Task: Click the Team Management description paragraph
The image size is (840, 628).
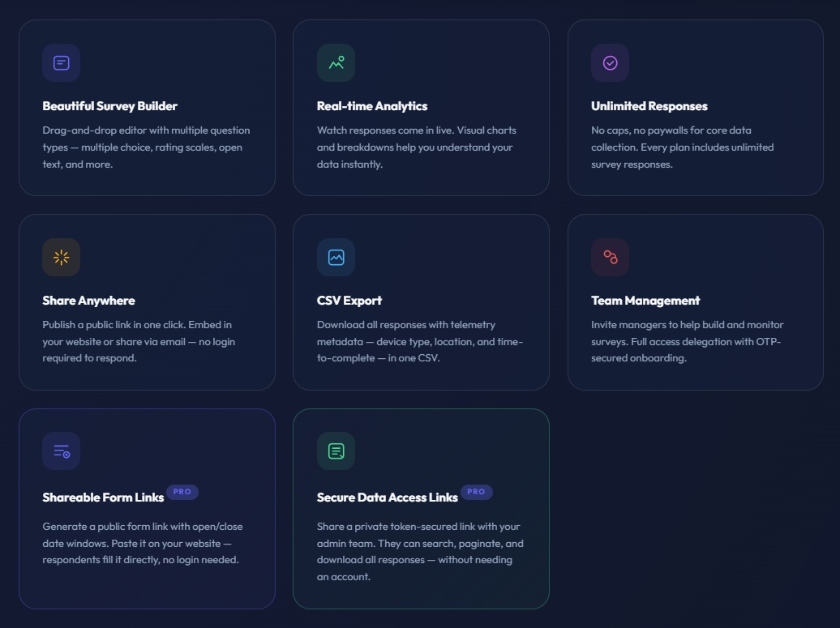Action: [x=688, y=341]
